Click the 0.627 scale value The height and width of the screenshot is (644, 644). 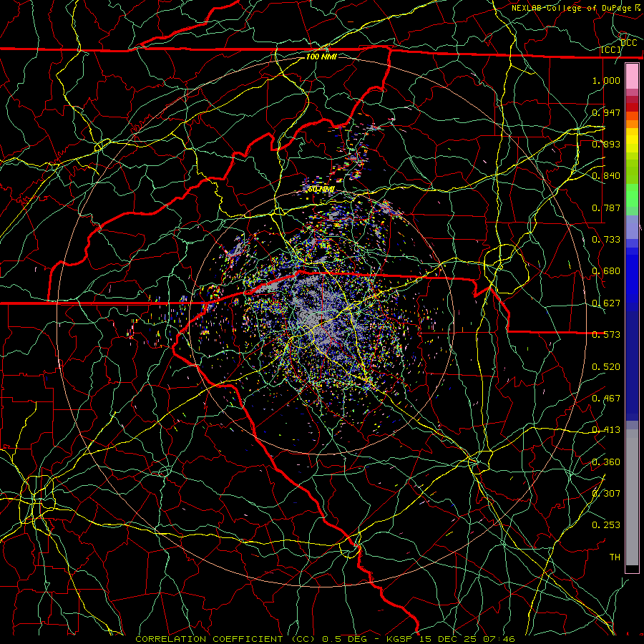coord(606,303)
